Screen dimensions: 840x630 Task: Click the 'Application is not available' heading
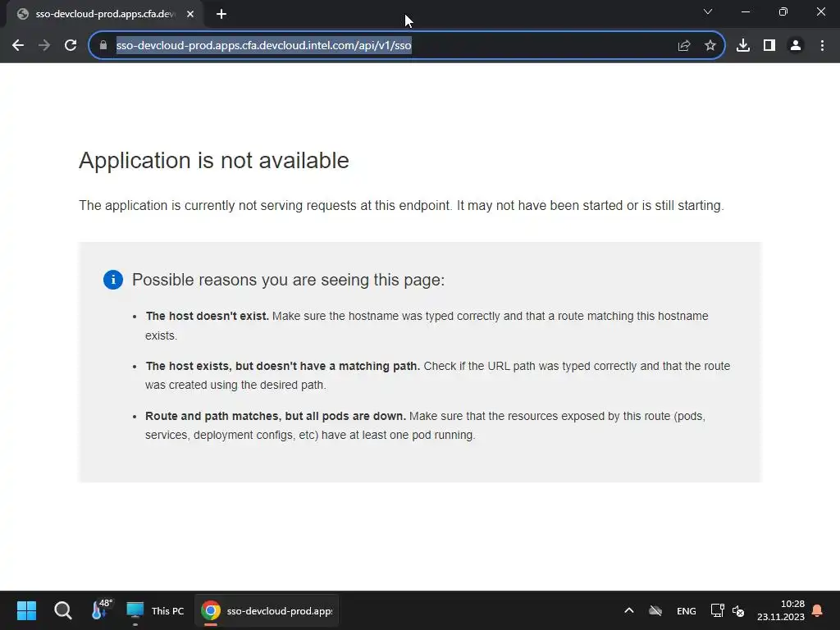(x=214, y=161)
